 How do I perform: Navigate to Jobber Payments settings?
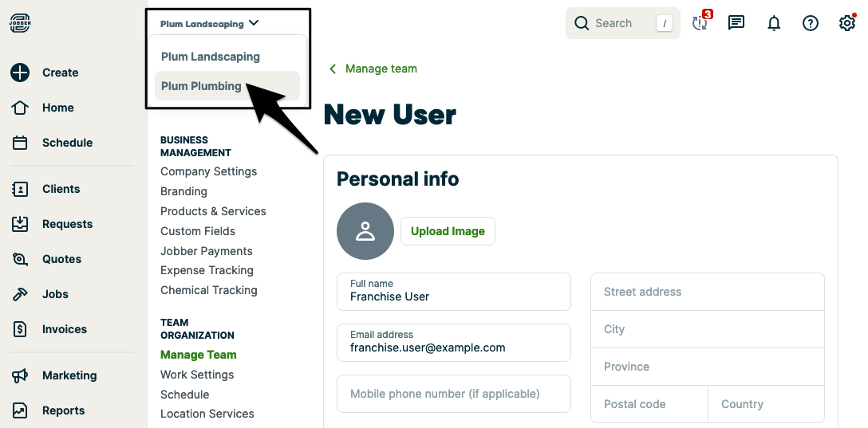207,251
